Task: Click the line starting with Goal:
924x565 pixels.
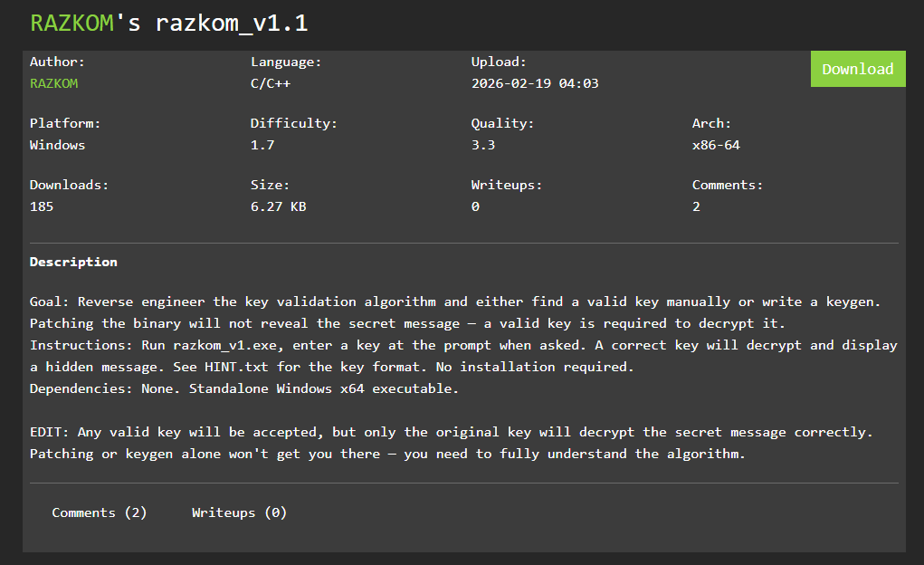Action: (455, 302)
